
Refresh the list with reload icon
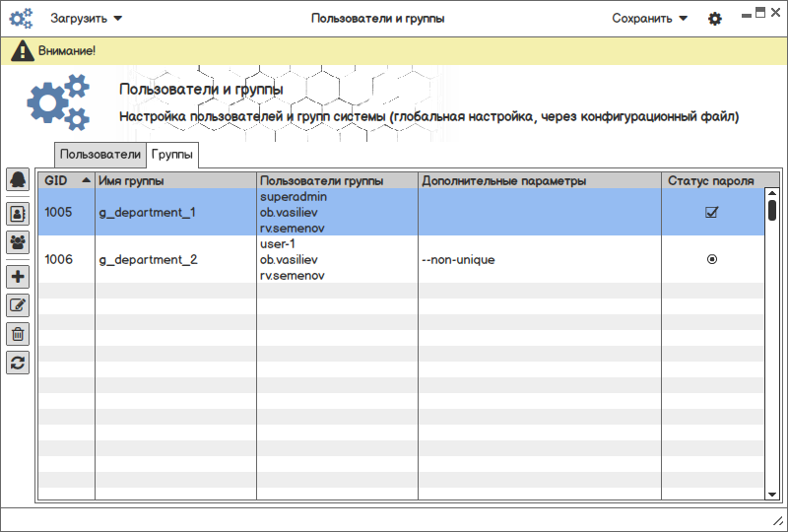tap(18, 363)
